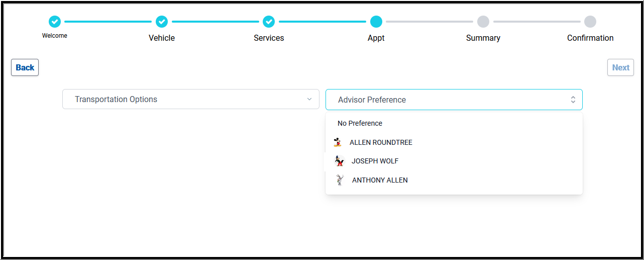This screenshot has width=644, height=260.
Task: Click Joseph Wolf's avatar icon
Action: [x=340, y=161]
